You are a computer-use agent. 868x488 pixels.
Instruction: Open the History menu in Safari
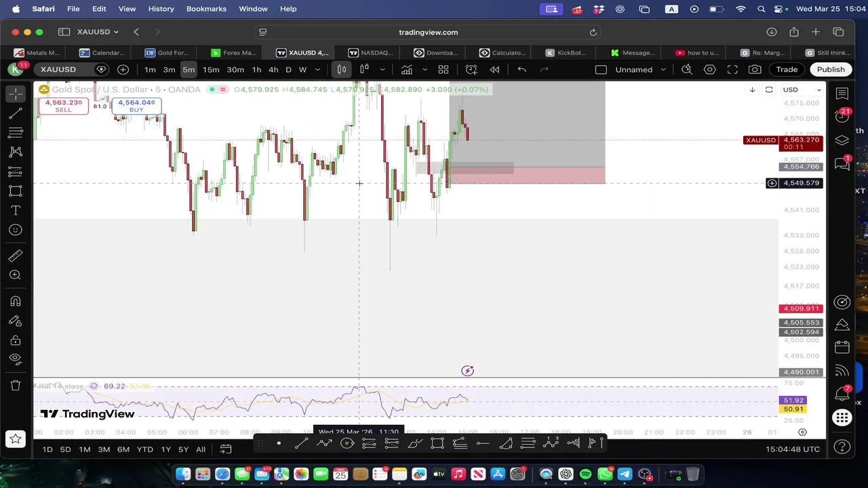[161, 9]
